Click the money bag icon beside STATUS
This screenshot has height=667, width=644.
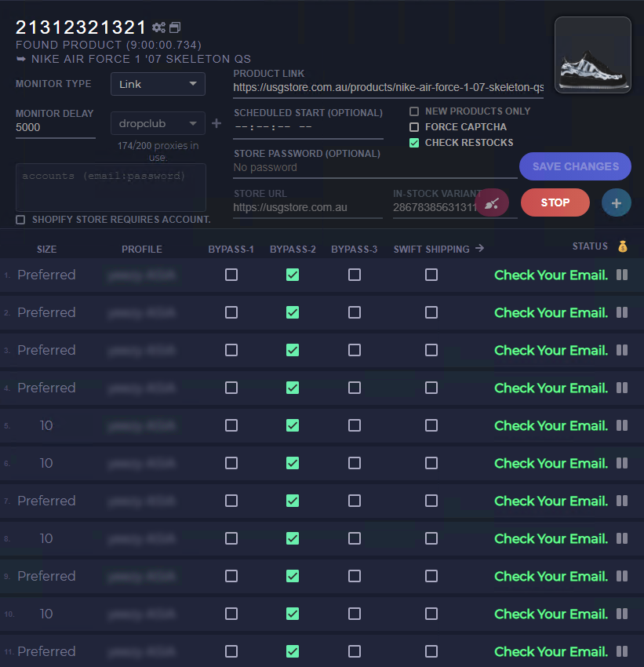point(623,246)
